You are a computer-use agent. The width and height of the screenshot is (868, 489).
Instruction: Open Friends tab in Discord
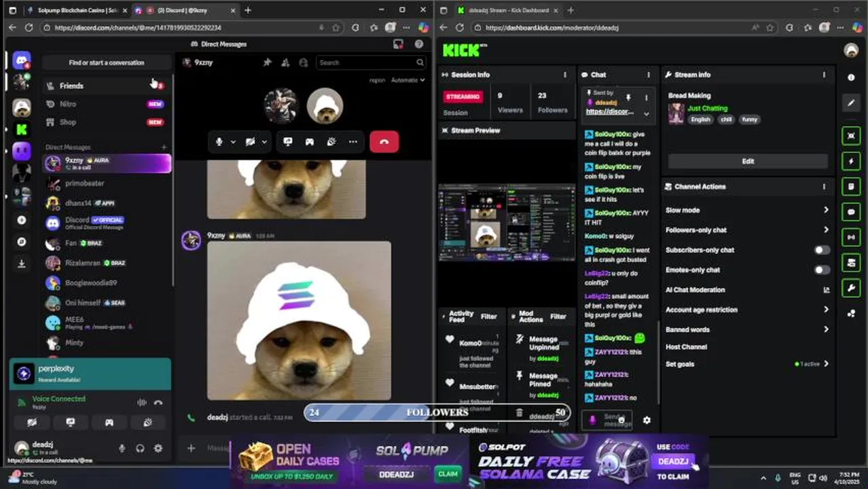(x=107, y=86)
